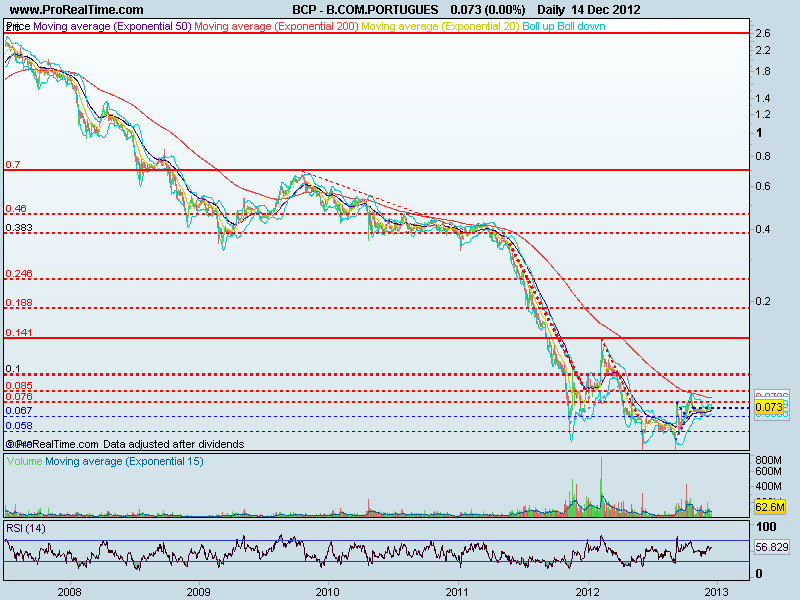800x600 pixels.
Task: Click the blue 0.067 level label
Action: pos(19,411)
